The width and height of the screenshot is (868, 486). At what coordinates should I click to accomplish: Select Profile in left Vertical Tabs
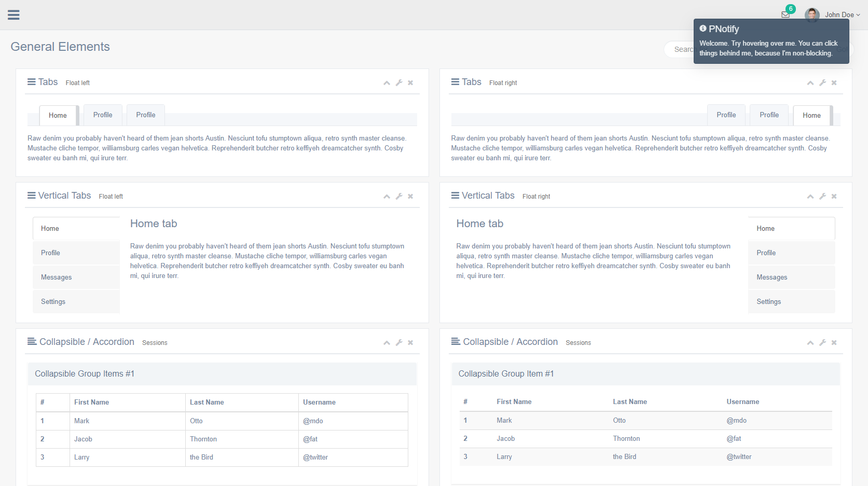76,253
